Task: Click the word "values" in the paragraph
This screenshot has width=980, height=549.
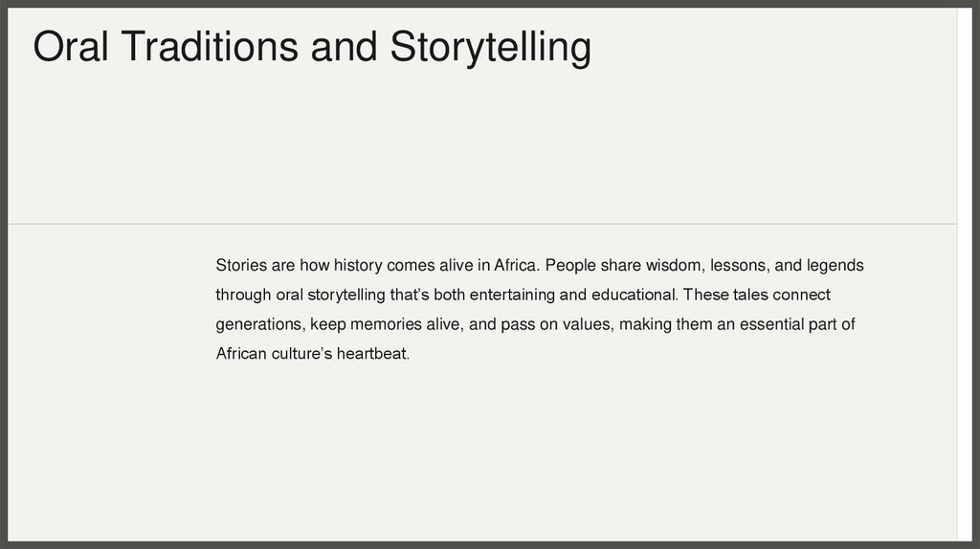Action: (587, 324)
